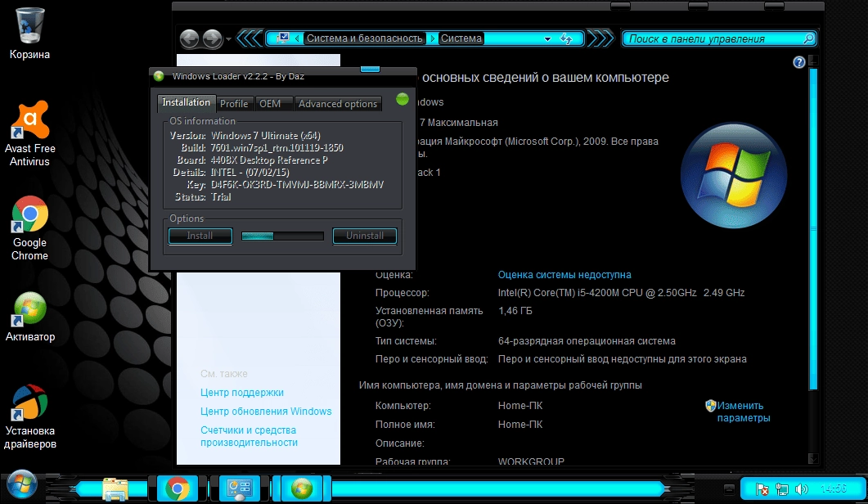Open the Control Panel help icon
The width and height of the screenshot is (868, 504).
click(798, 62)
